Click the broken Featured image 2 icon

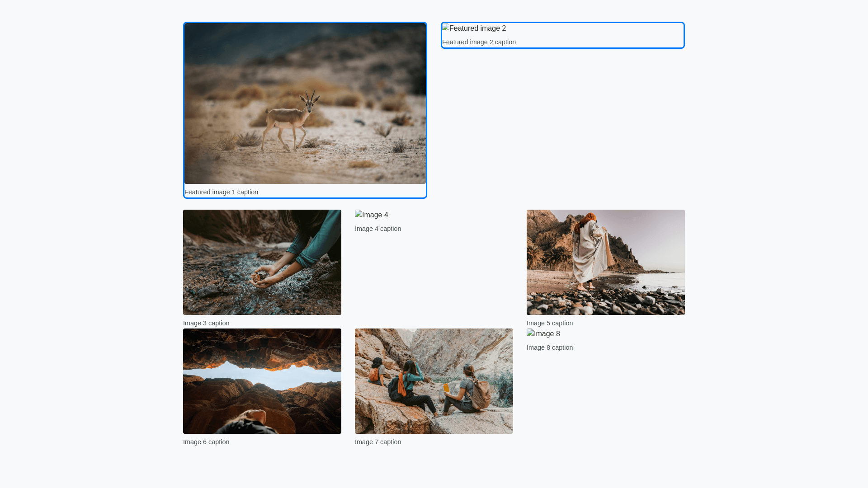point(446,28)
